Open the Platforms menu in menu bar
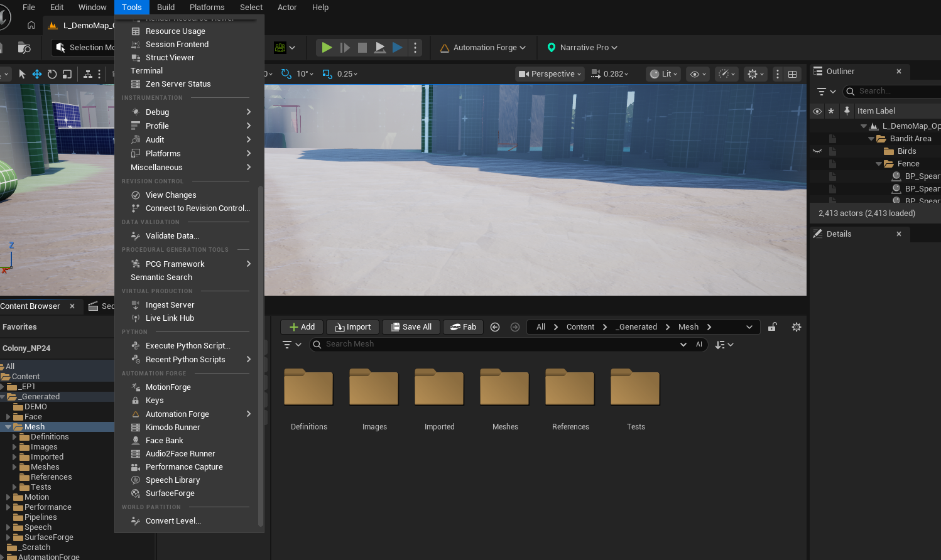Image resolution: width=941 pixels, height=560 pixels. (x=207, y=7)
